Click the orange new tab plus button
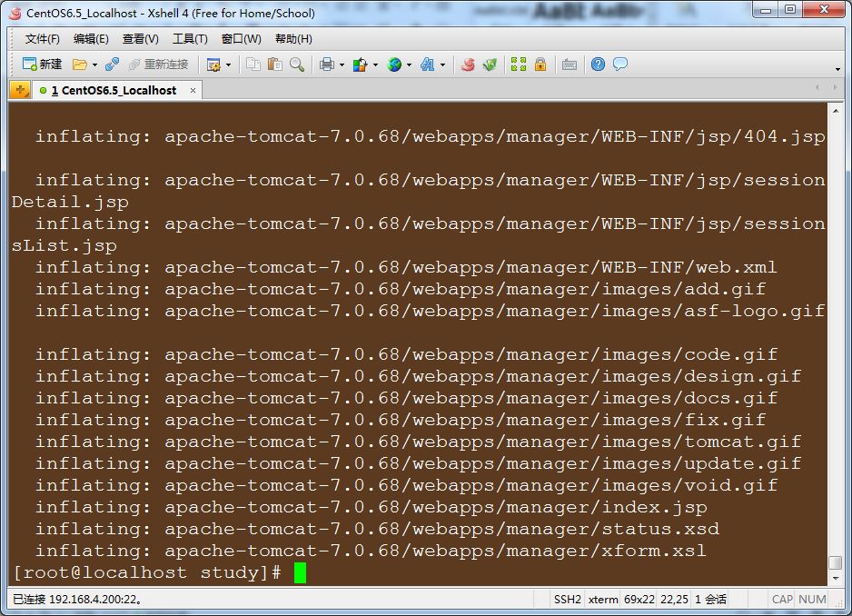 click(20, 90)
